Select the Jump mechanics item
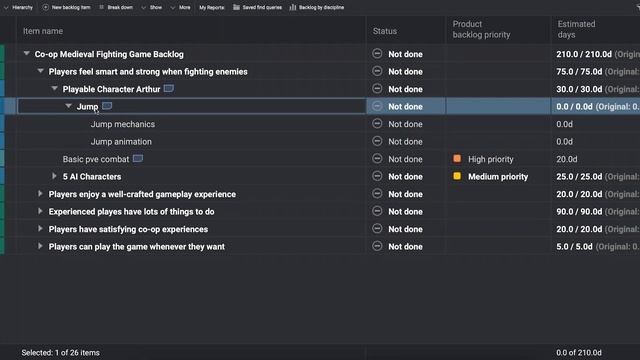This screenshot has height=360, width=640. tap(123, 124)
